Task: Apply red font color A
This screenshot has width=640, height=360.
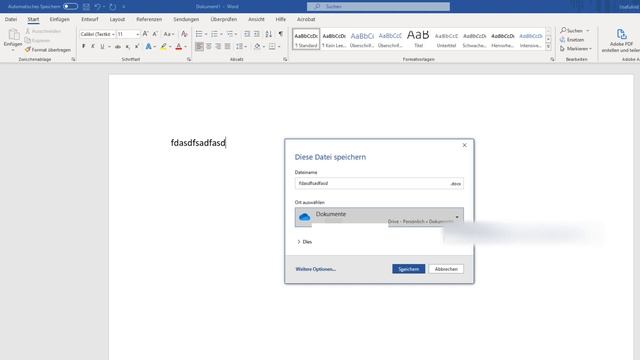Action: click(x=178, y=47)
